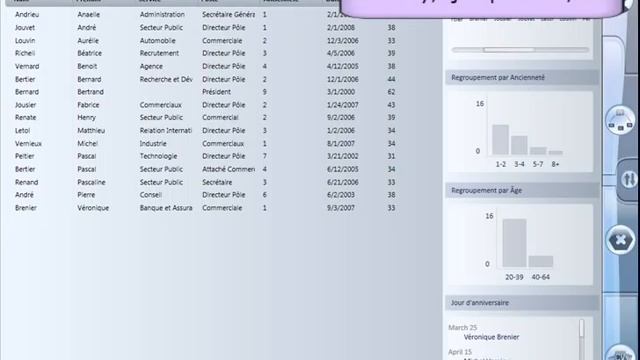Viewport: 640px width, 360px height.
Task: Click the 'Relation Internati' service cell
Action: pos(166,131)
